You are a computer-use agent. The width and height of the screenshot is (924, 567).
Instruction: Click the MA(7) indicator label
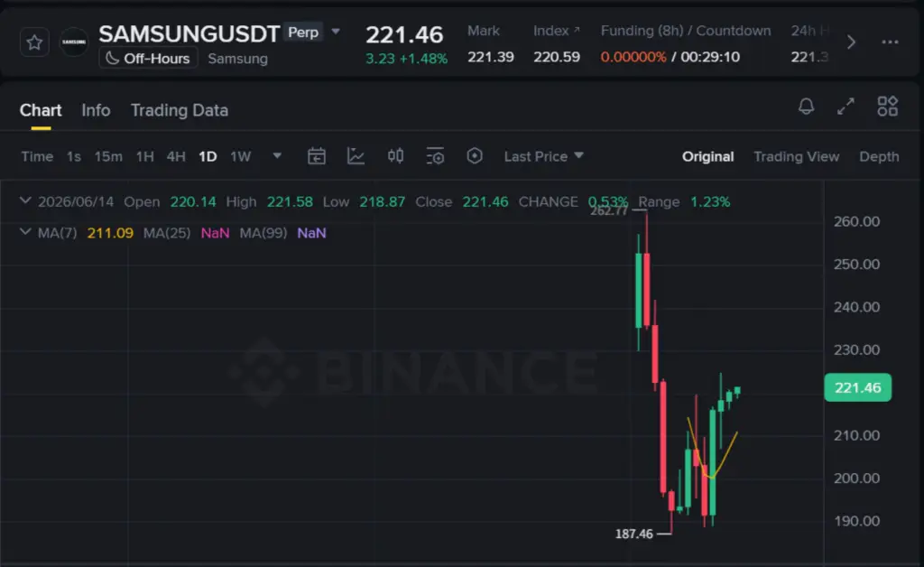pyautogui.click(x=57, y=233)
